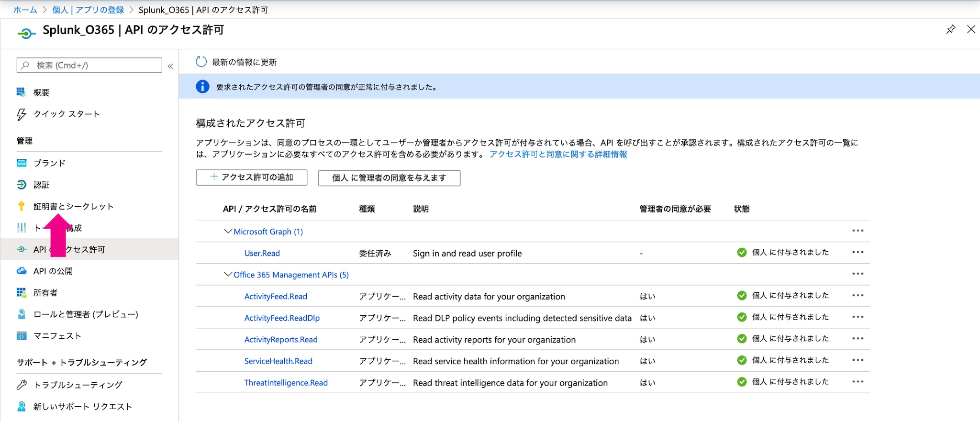The width and height of the screenshot is (980, 422).
Task: Open the ActivityReports.Read permission link
Action: (281, 339)
